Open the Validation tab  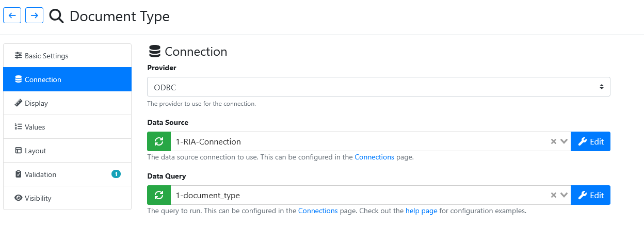pos(67,174)
